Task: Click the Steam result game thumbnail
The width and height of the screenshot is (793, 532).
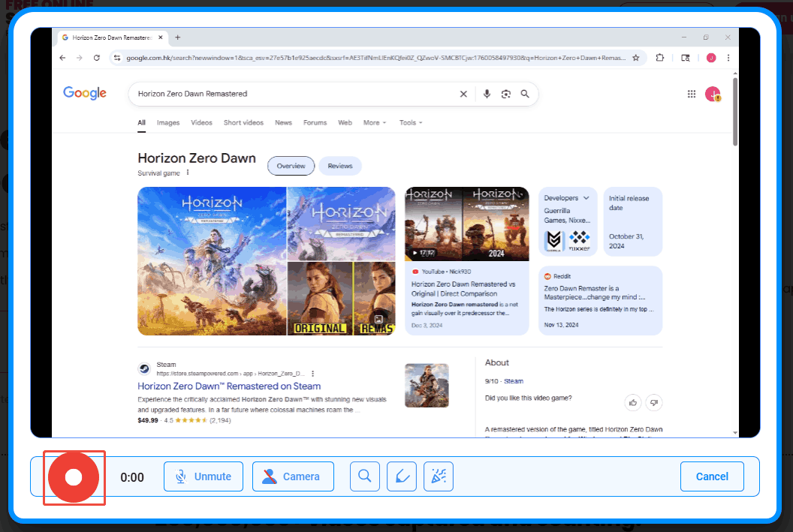Action: [x=427, y=386]
